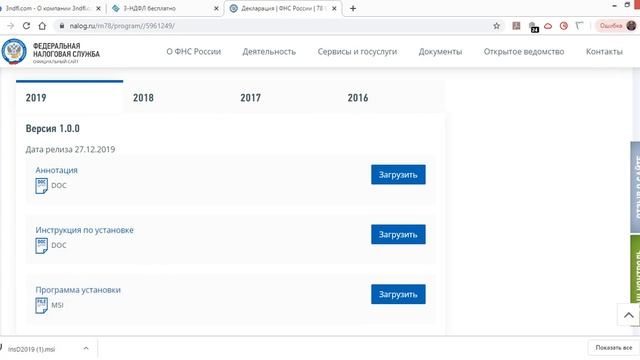
Task: Expand options for InsD2019 (1).msi download
Action: 86,349
